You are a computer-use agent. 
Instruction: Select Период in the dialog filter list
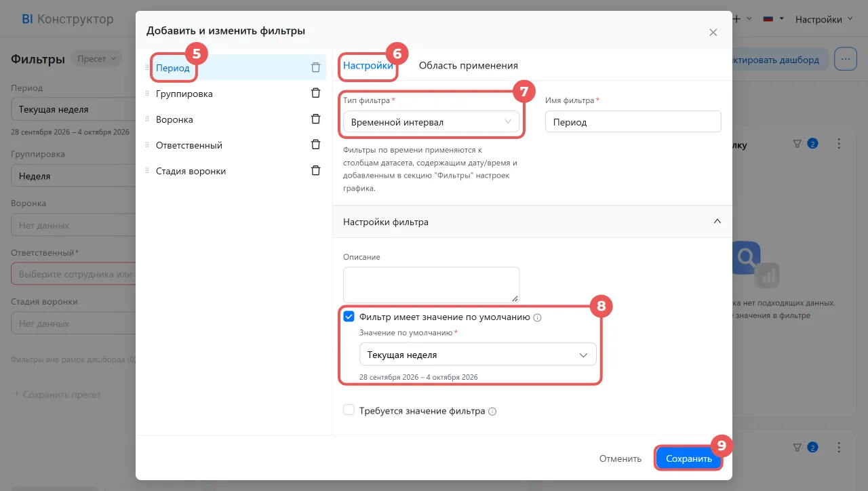pos(173,68)
